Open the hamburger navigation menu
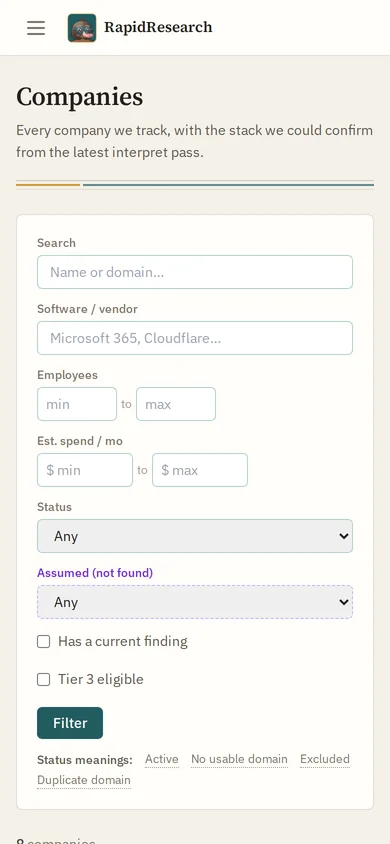Screen dimensions: 390x844 click(36, 27)
